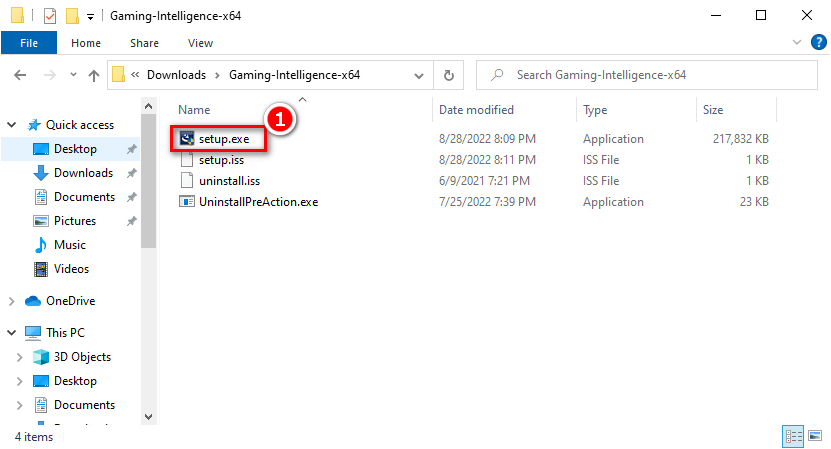Image resolution: width=831 pixels, height=449 pixels.
Task: Open the View ribbon tab
Action: click(200, 43)
